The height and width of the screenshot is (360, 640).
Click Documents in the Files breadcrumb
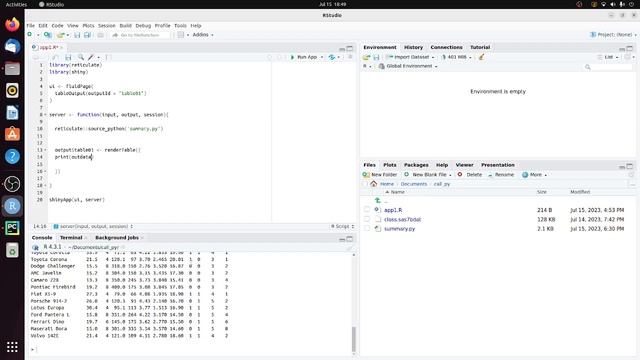click(x=413, y=184)
